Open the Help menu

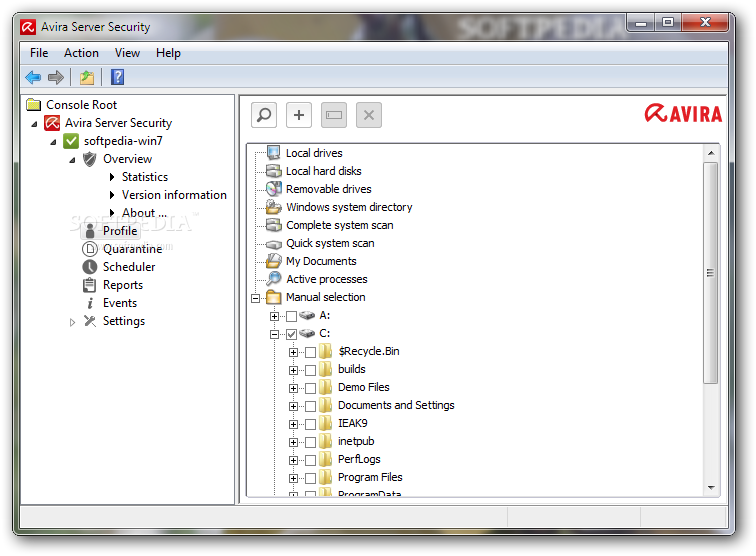point(168,53)
